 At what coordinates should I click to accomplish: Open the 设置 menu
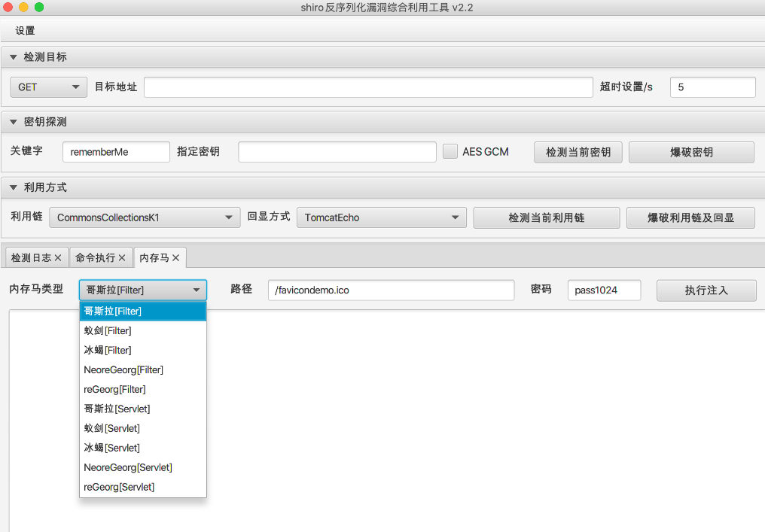26,31
